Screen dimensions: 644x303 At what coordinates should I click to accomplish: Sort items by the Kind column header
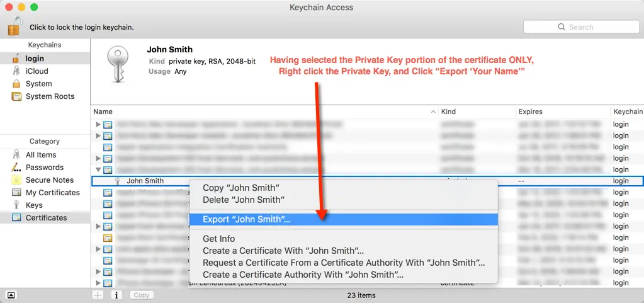point(477,111)
